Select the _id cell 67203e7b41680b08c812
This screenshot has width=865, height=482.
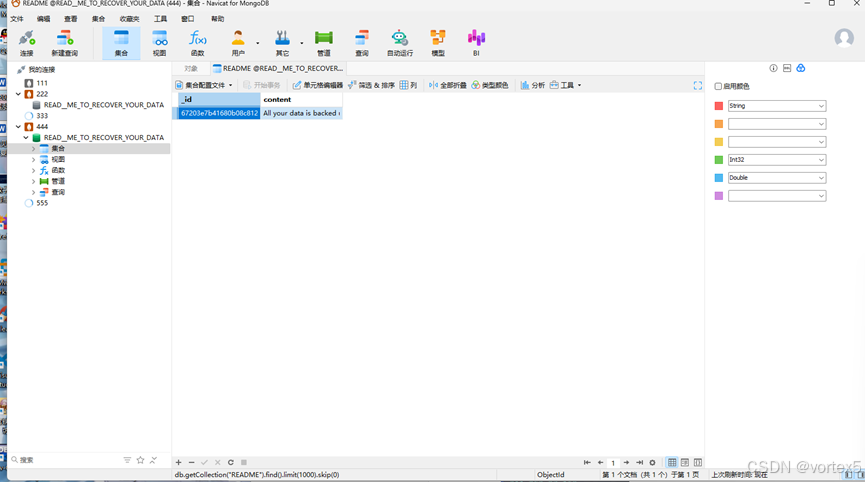[219, 113]
